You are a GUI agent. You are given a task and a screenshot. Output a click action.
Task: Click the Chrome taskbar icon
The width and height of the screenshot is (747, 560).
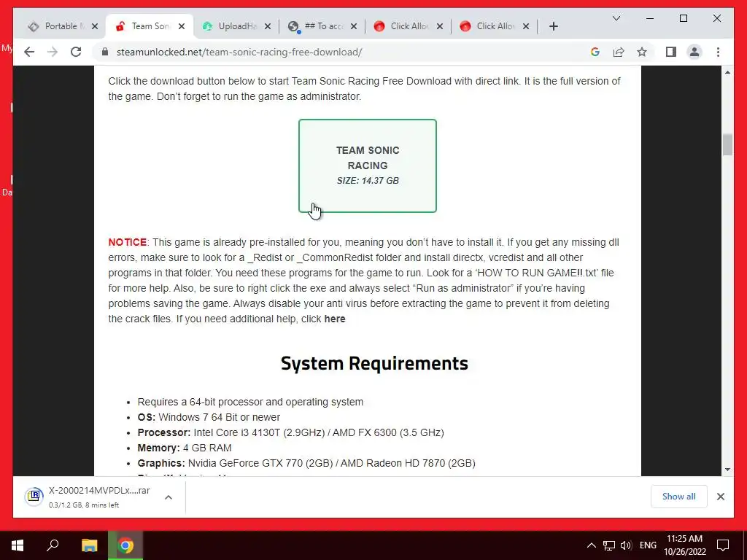click(125, 545)
